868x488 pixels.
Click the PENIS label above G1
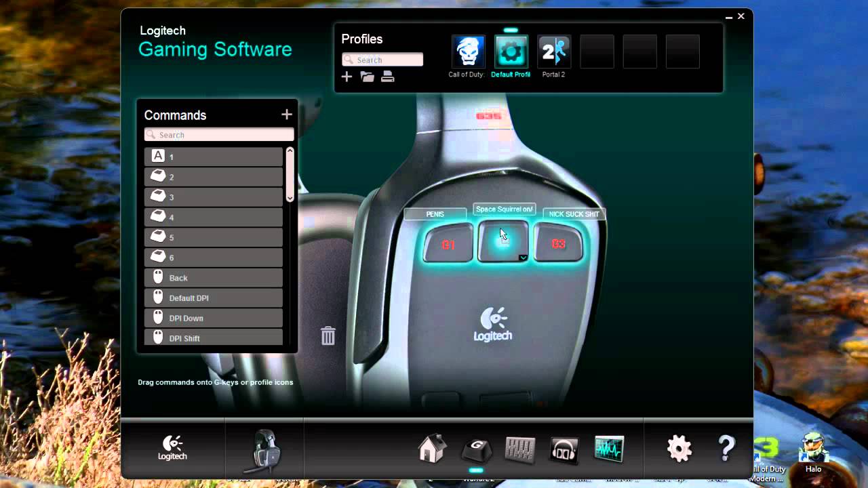pyautogui.click(x=435, y=214)
